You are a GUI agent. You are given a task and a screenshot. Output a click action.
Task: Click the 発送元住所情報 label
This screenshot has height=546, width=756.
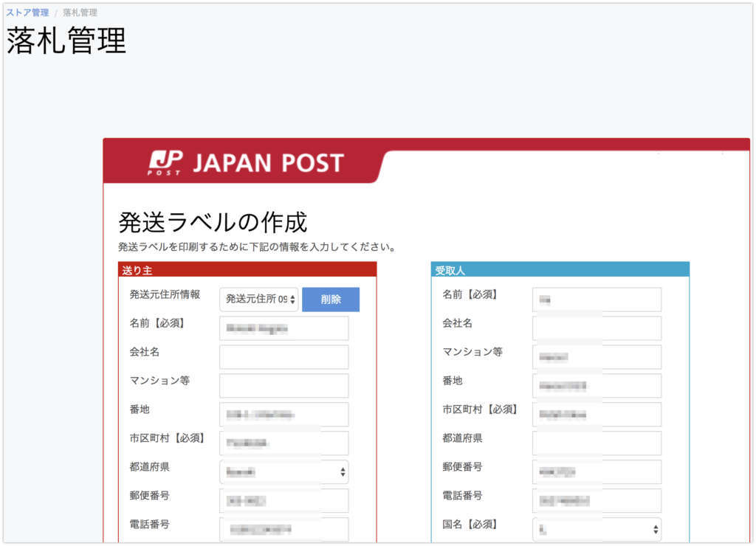click(165, 294)
